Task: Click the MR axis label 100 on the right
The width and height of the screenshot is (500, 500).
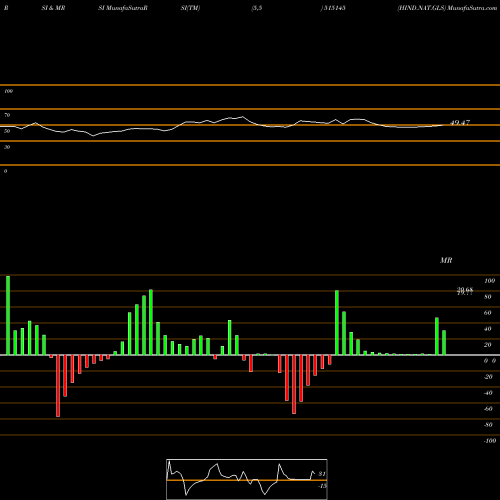Action: [x=489, y=281]
